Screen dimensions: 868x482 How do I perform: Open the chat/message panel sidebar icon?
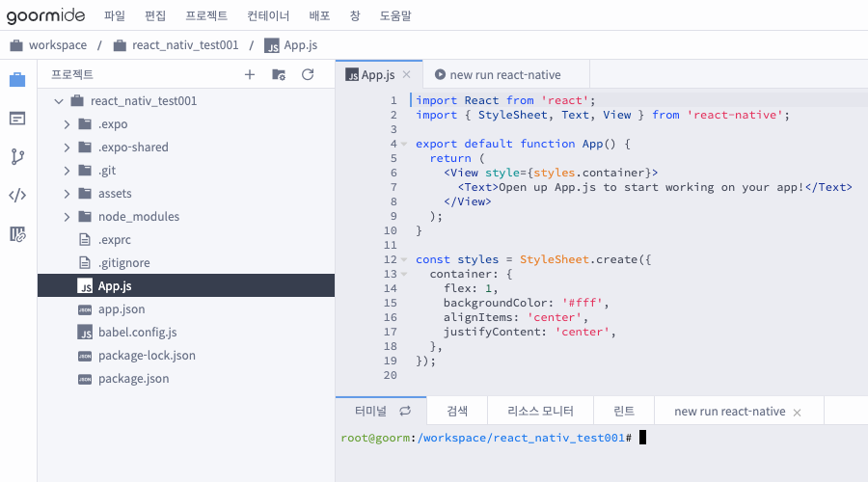point(17,119)
